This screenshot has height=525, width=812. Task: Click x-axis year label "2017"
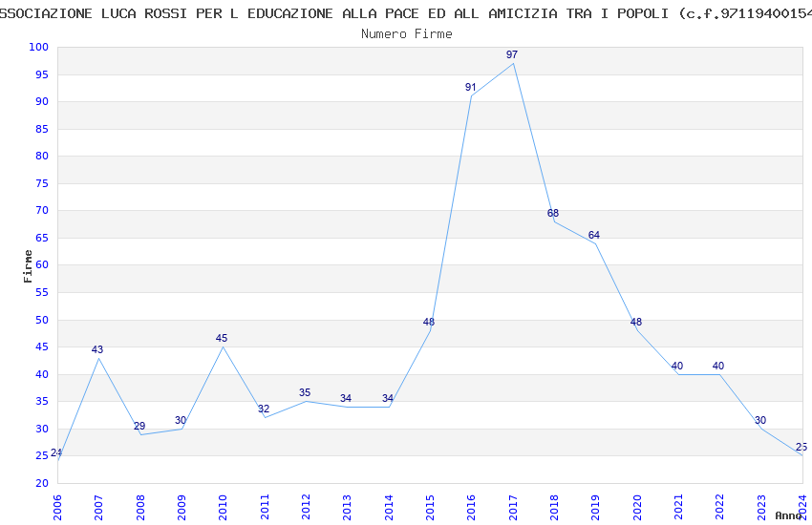513,508
